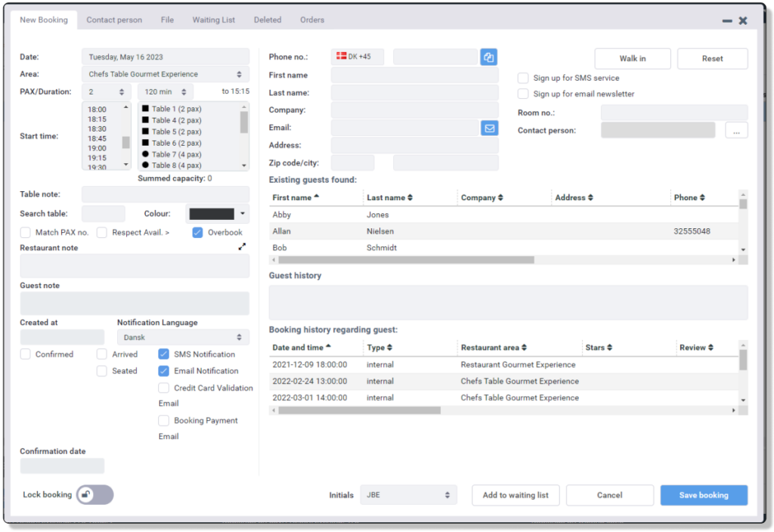Sort booking history by Restaurant area

coord(524,348)
